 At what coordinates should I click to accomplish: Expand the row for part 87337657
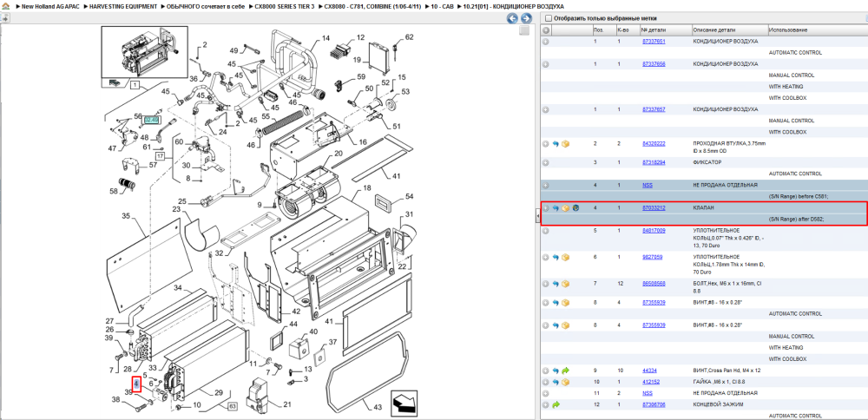point(546,109)
